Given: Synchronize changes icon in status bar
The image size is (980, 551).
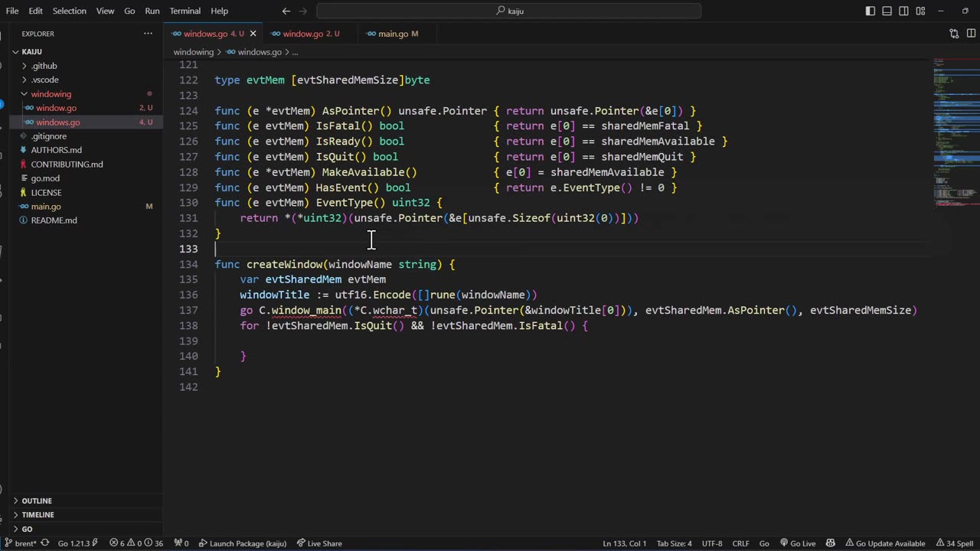Looking at the screenshot, I should point(45,543).
